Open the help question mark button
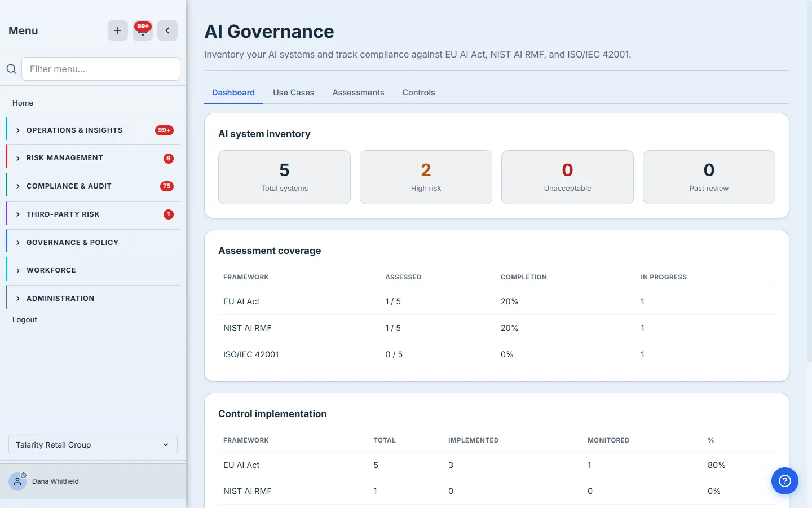 (x=785, y=481)
